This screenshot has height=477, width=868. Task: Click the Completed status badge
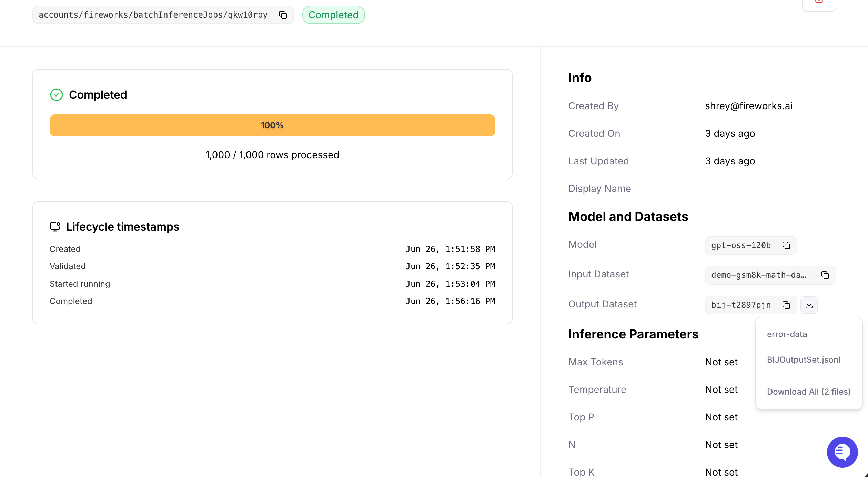(x=333, y=15)
